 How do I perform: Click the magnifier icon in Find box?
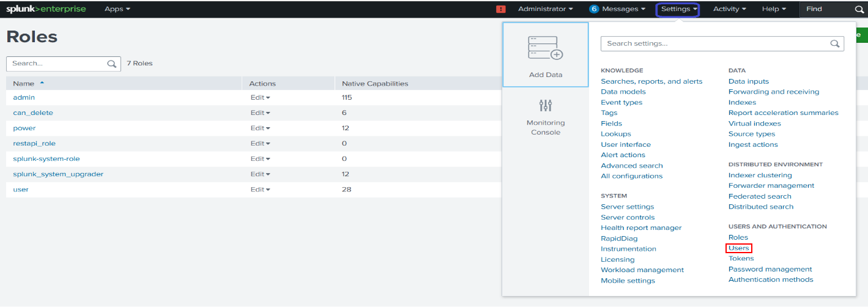coord(859,9)
